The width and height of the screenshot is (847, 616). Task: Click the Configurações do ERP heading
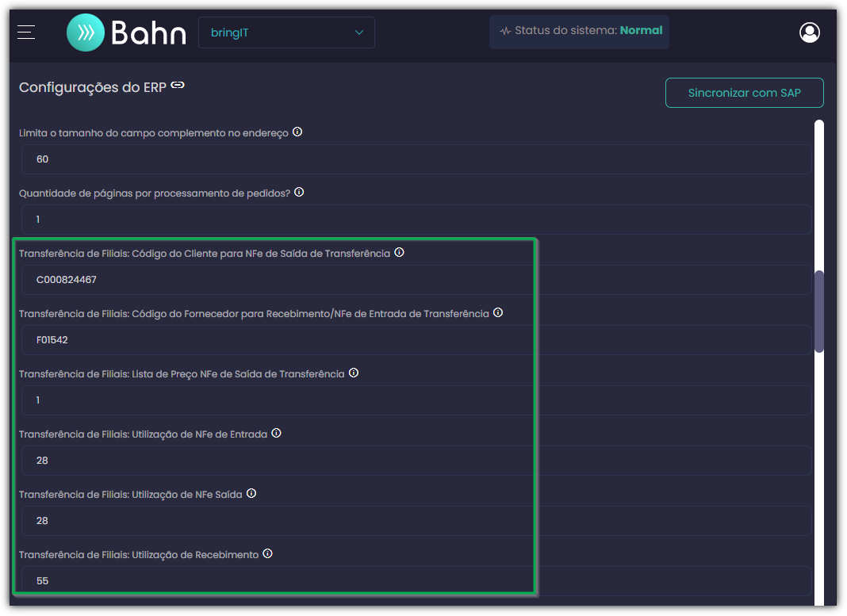pos(92,87)
